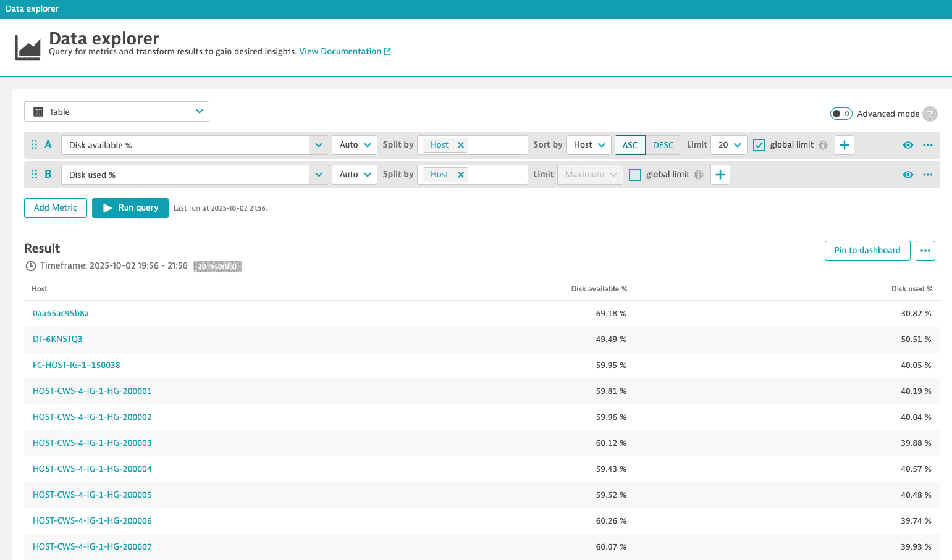Open the Result more options ellipsis button
Screen dimensions: 952x560
(x=925, y=251)
